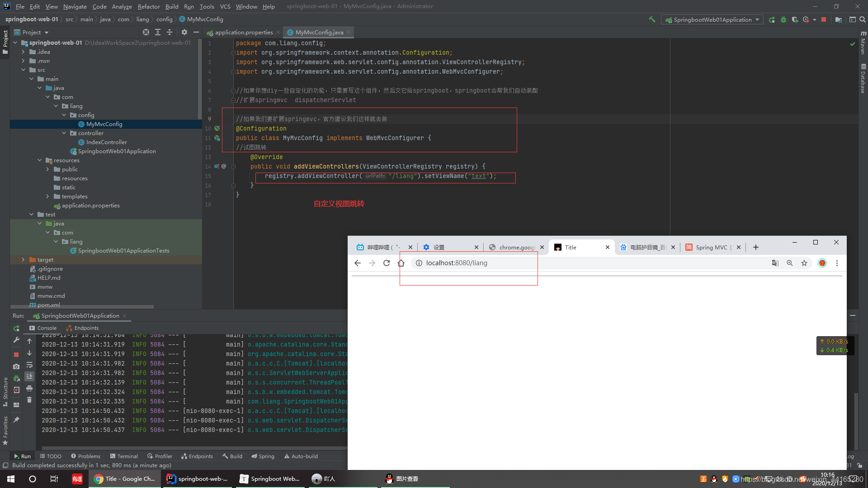Screen dimensions: 868x488
Task: Click the Build Project hammer icon
Action: click(x=652, y=19)
